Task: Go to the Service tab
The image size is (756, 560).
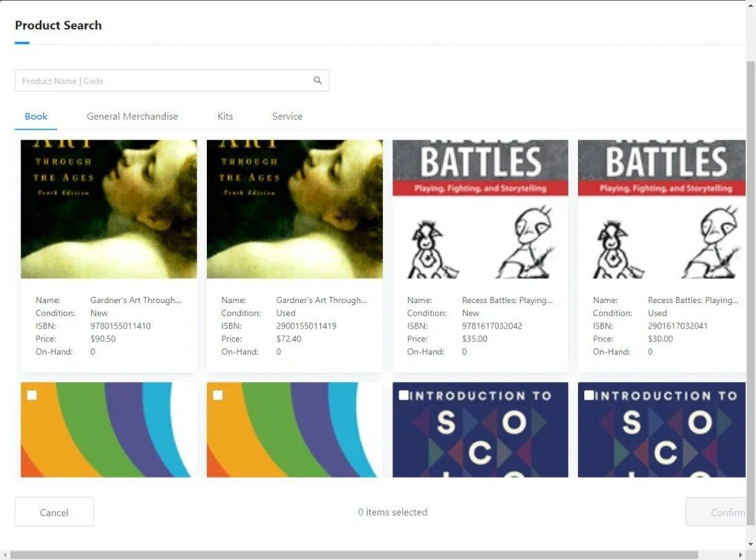Action: 287,116
